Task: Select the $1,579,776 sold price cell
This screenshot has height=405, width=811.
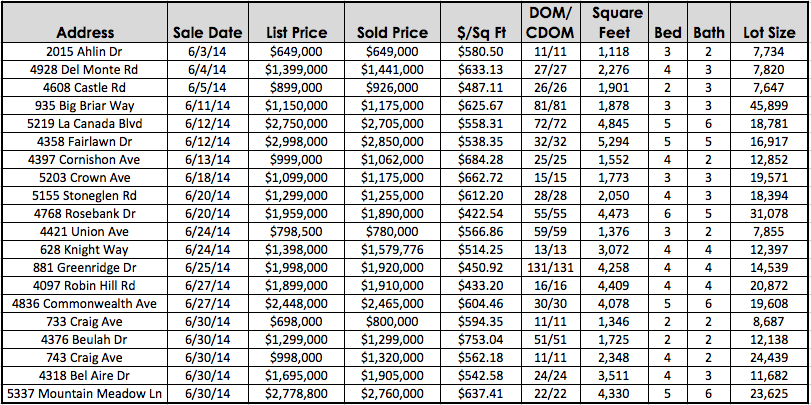Action: coord(393,250)
